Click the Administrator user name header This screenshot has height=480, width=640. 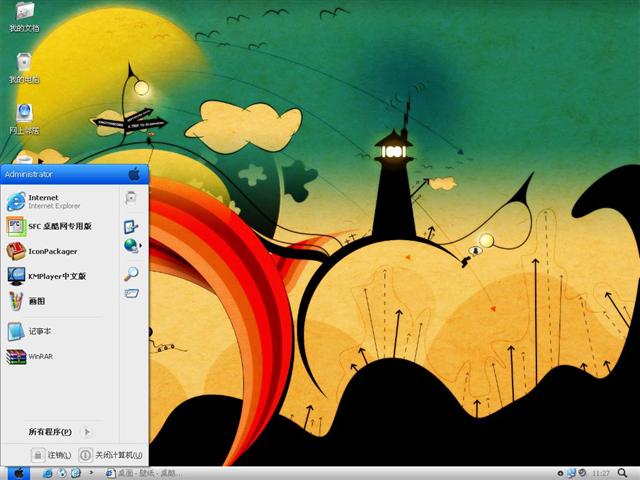pos(29,174)
